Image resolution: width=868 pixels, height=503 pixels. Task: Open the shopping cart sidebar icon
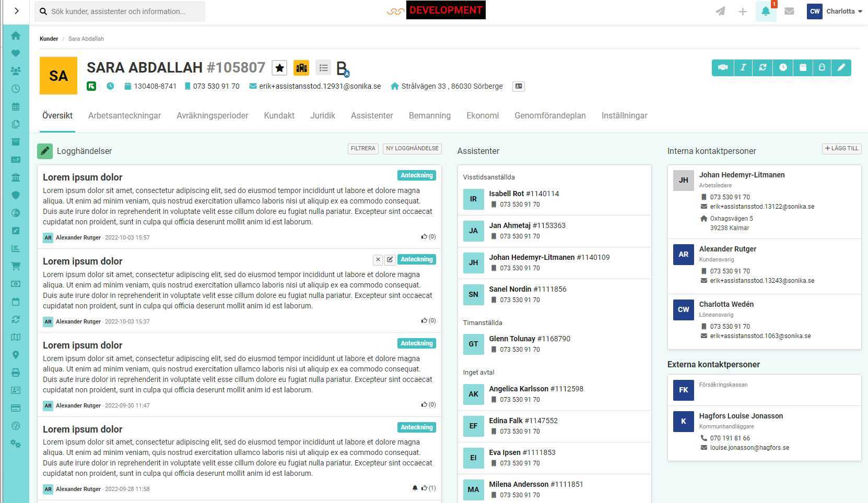click(x=16, y=266)
